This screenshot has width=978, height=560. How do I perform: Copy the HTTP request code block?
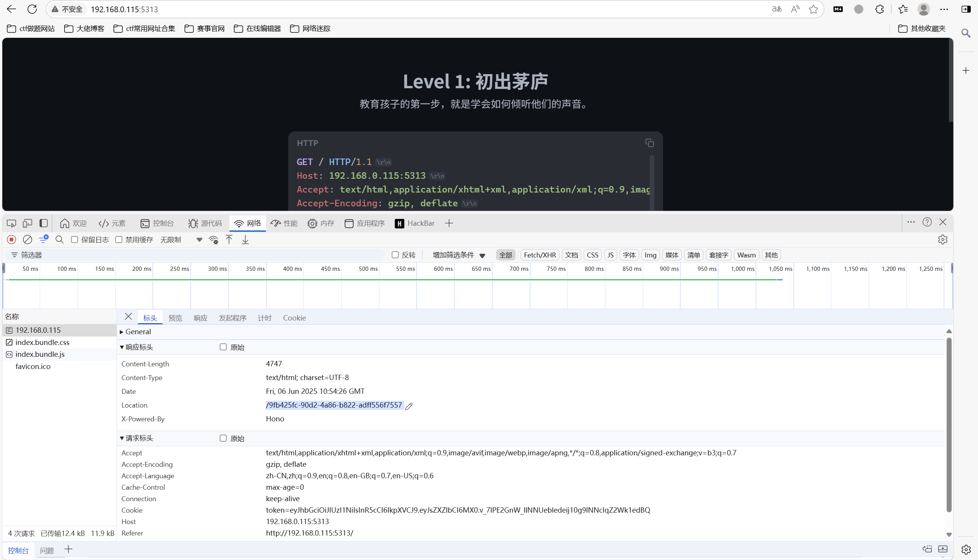click(x=649, y=143)
